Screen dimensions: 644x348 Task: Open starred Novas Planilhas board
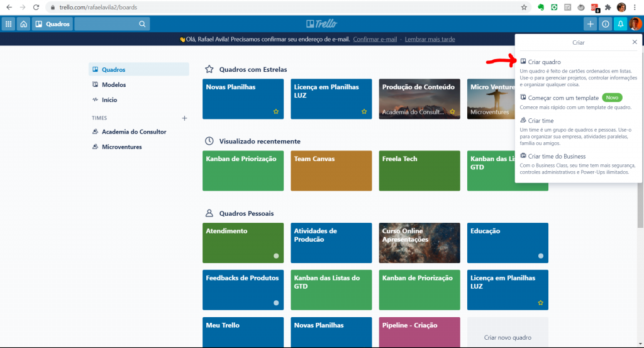pos(243,99)
